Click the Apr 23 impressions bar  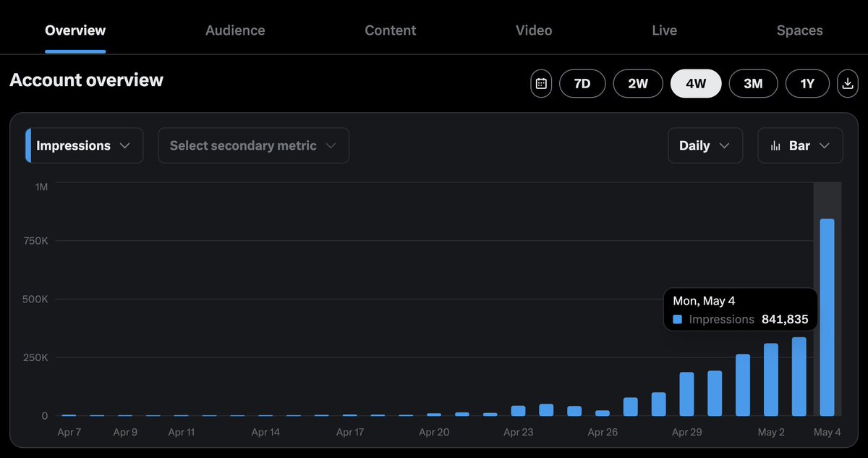518,411
